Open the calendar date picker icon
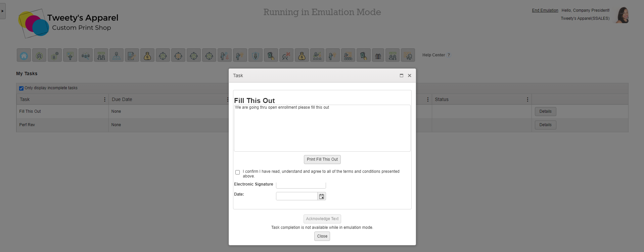 [x=322, y=196]
